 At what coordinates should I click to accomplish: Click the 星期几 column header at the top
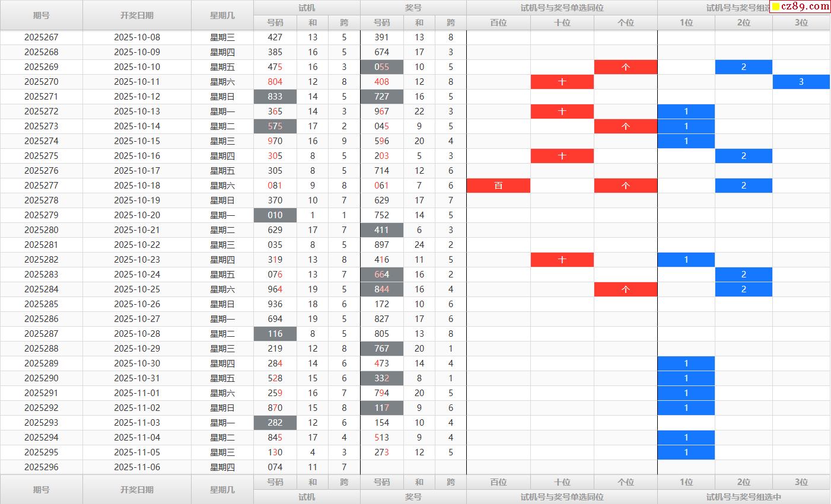click(222, 15)
